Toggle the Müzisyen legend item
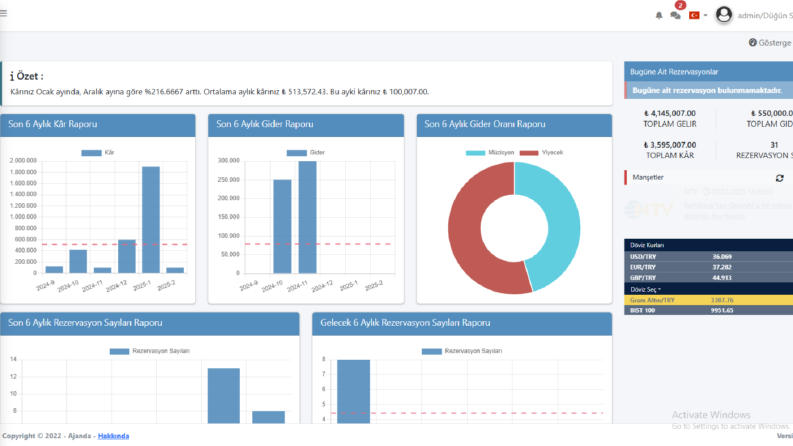Image resolution: width=793 pixels, height=446 pixels. [490, 153]
